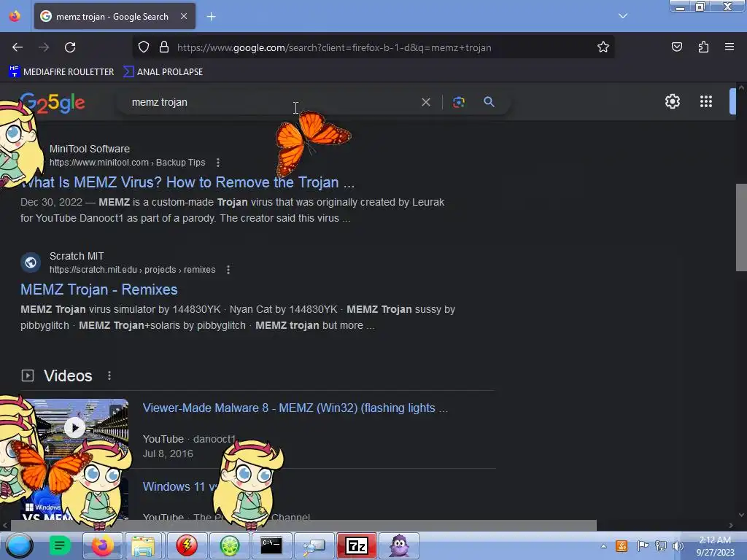Click the URL address bar

pos(373,47)
